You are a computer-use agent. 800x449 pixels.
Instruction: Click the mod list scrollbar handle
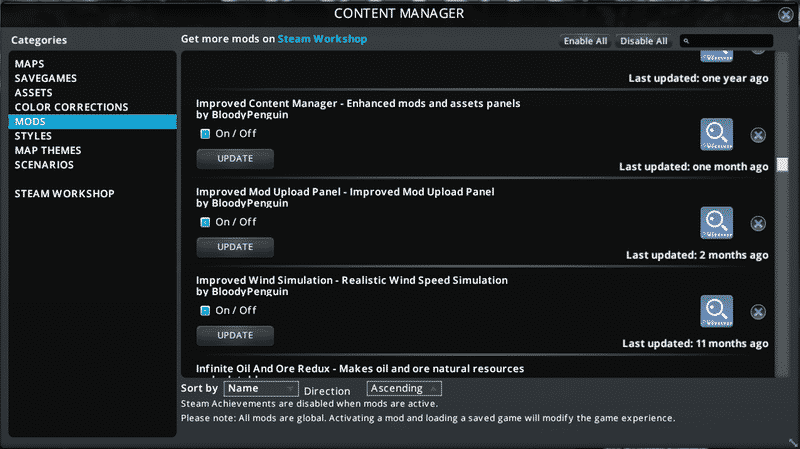782,165
